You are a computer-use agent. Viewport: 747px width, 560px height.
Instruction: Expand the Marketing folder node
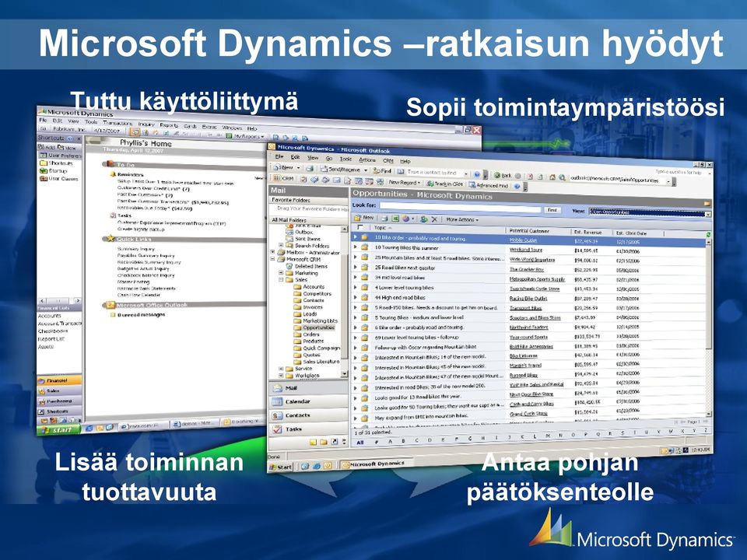click(281, 273)
